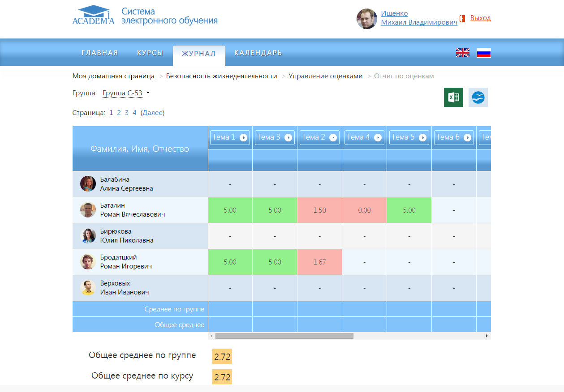
Task: Open Баталин Роман's profile photo
Action: click(88, 210)
